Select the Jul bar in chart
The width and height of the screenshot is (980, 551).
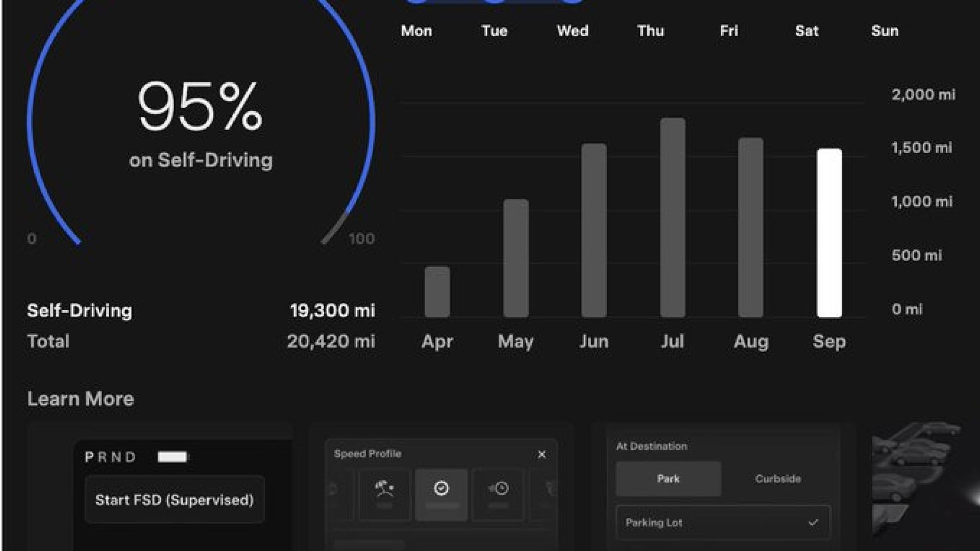click(x=672, y=218)
